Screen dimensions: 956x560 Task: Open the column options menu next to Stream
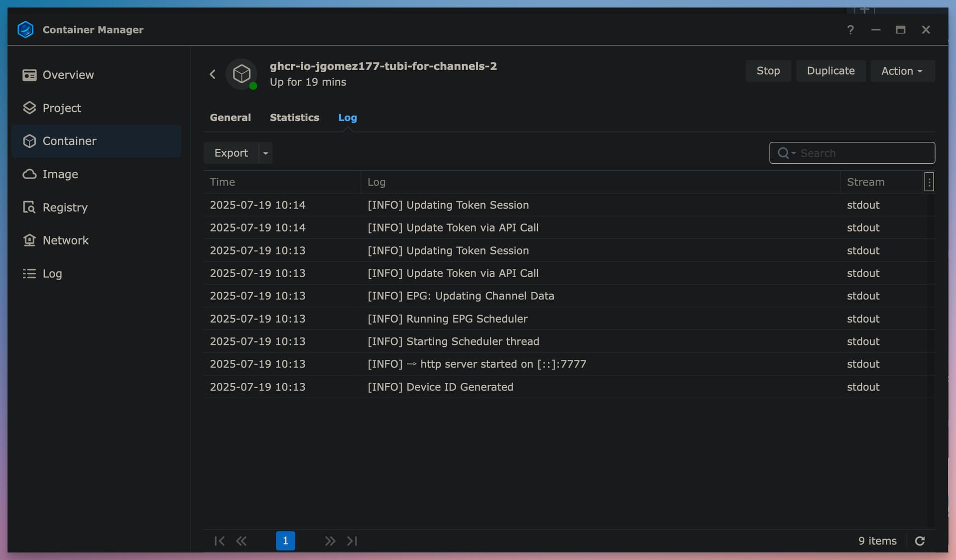pyautogui.click(x=929, y=182)
